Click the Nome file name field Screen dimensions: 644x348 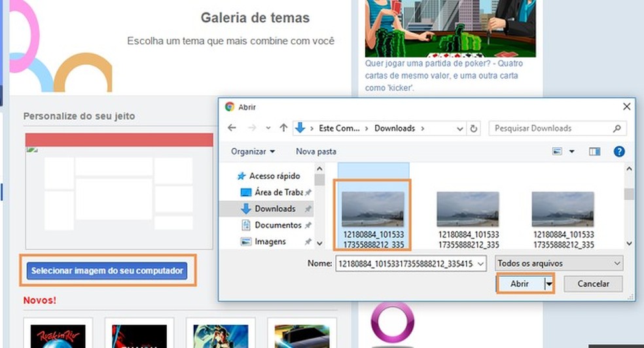pyautogui.click(x=411, y=264)
